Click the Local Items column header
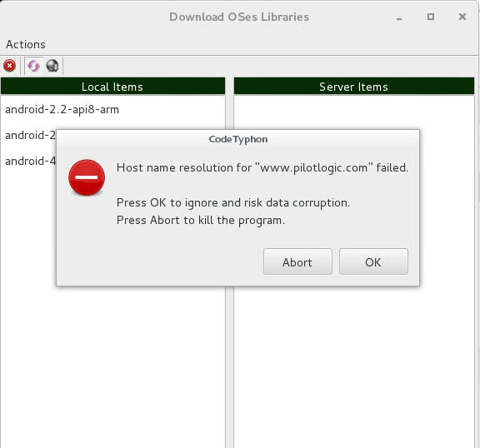Image resolution: width=480 pixels, height=448 pixels. click(112, 87)
